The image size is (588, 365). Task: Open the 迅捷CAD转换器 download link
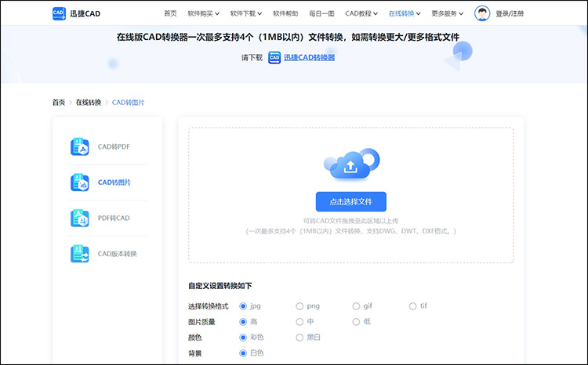pos(309,57)
